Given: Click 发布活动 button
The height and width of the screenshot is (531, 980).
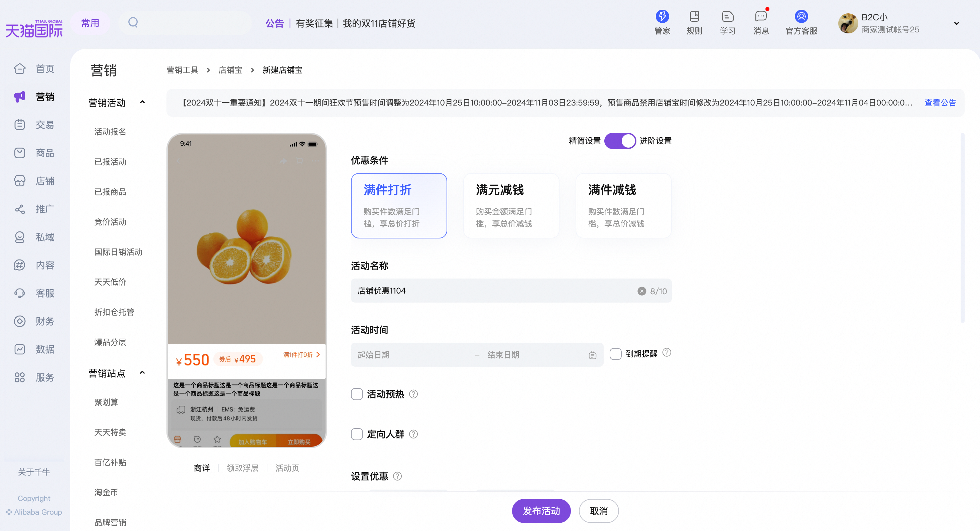Looking at the screenshot, I should pos(541,511).
